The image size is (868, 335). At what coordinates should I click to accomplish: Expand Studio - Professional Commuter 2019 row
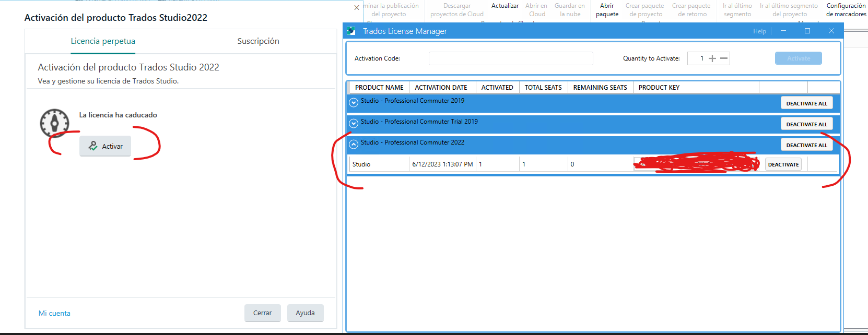coord(354,103)
